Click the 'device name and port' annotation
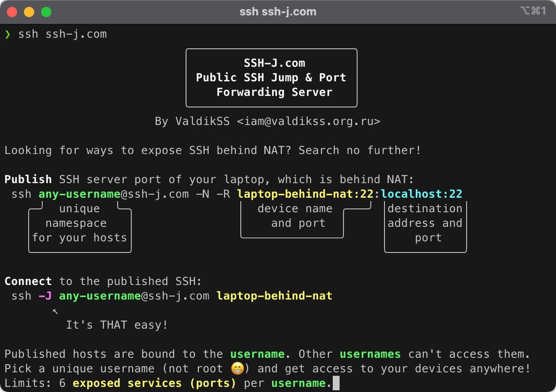This screenshot has width=556, height=392. [x=295, y=216]
